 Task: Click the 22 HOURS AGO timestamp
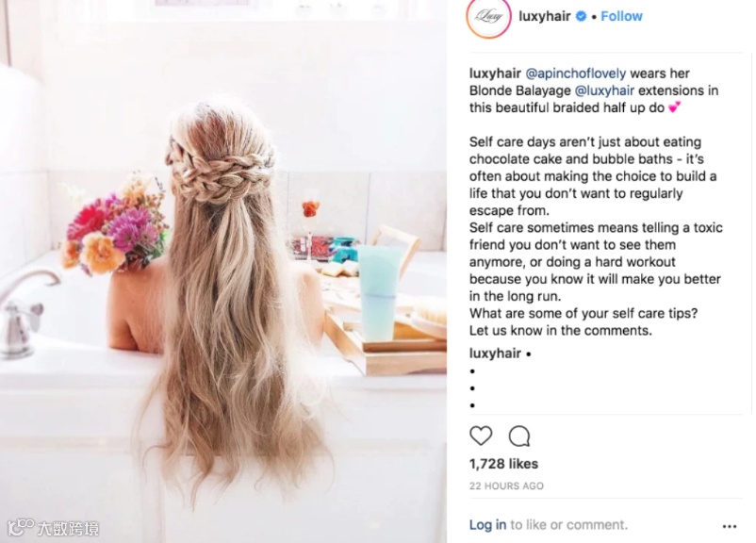coord(506,486)
